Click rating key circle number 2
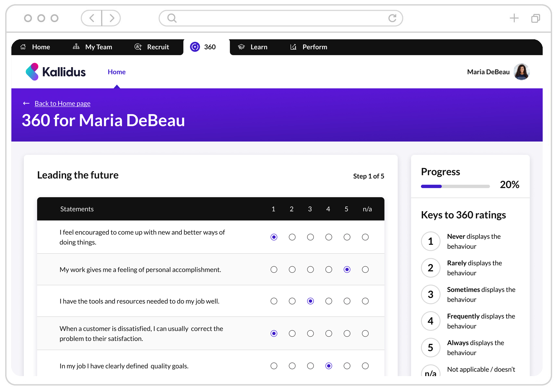Image resolution: width=556 pixels, height=392 pixels. 431,268
